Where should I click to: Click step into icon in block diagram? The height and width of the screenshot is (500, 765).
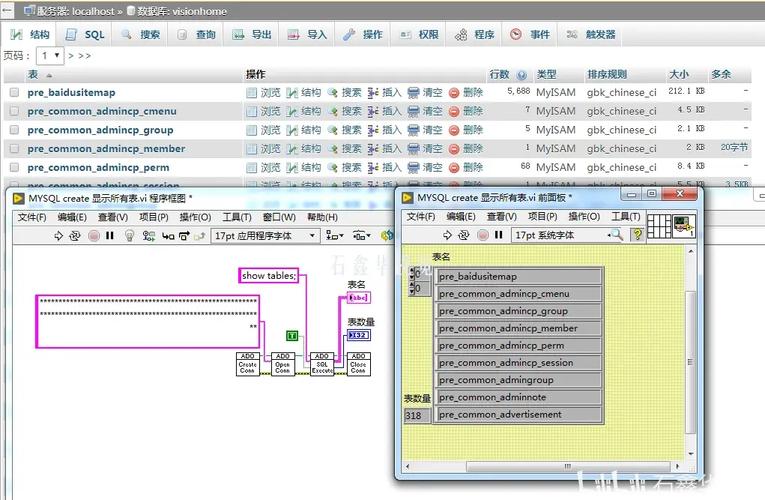[x=168, y=236]
